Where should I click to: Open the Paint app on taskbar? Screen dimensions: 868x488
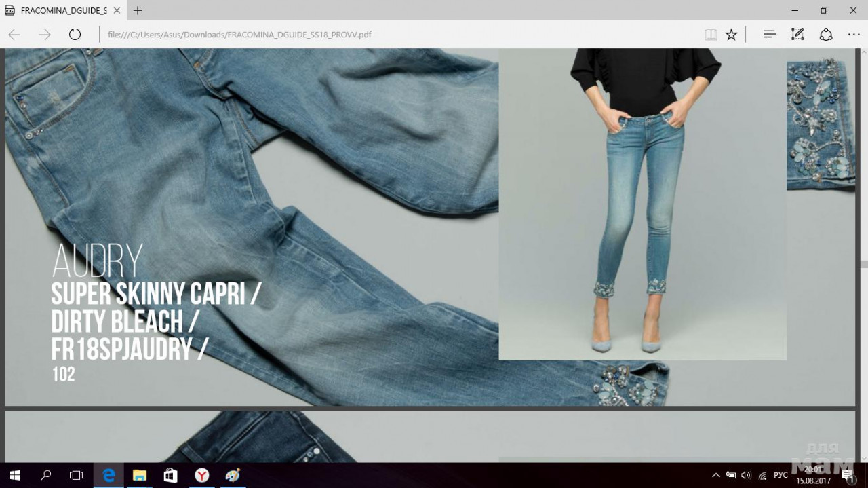click(x=233, y=475)
